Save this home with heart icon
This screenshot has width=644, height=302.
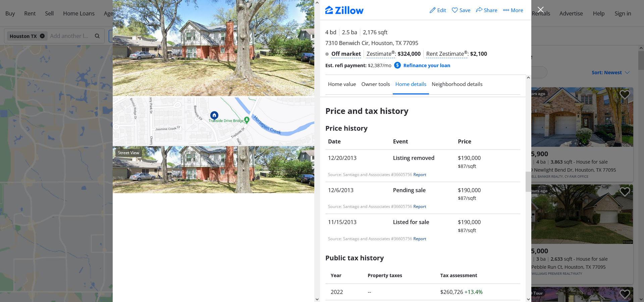(x=455, y=10)
